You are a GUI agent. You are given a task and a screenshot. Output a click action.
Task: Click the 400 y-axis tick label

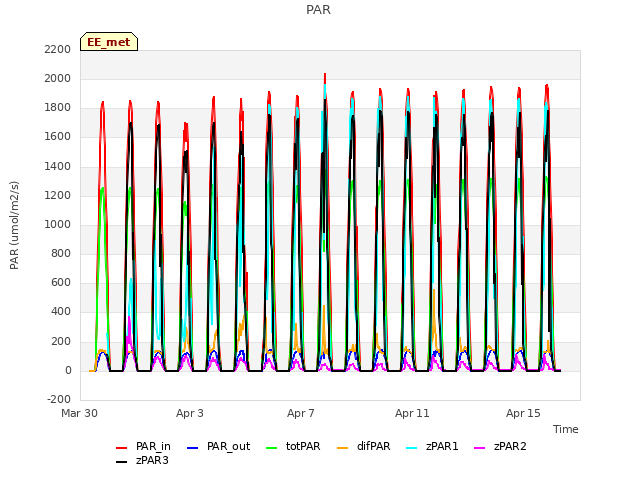click(61, 312)
